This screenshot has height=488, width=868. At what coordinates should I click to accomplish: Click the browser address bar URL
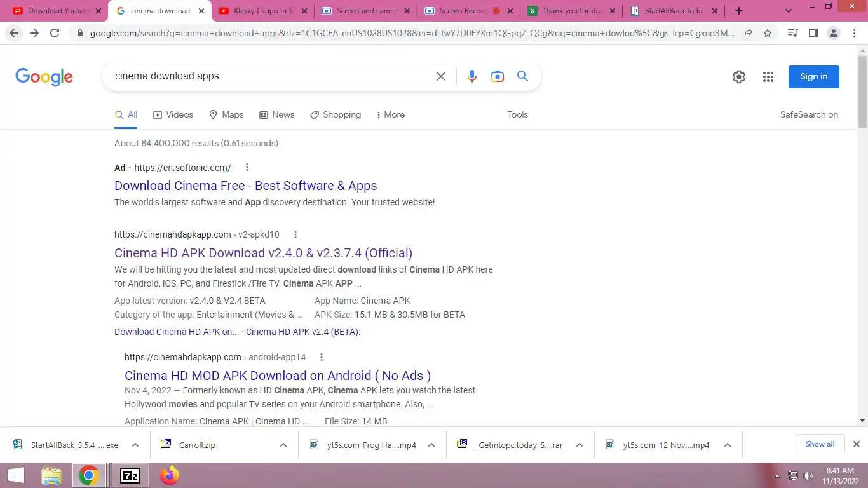pyautogui.click(x=412, y=33)
